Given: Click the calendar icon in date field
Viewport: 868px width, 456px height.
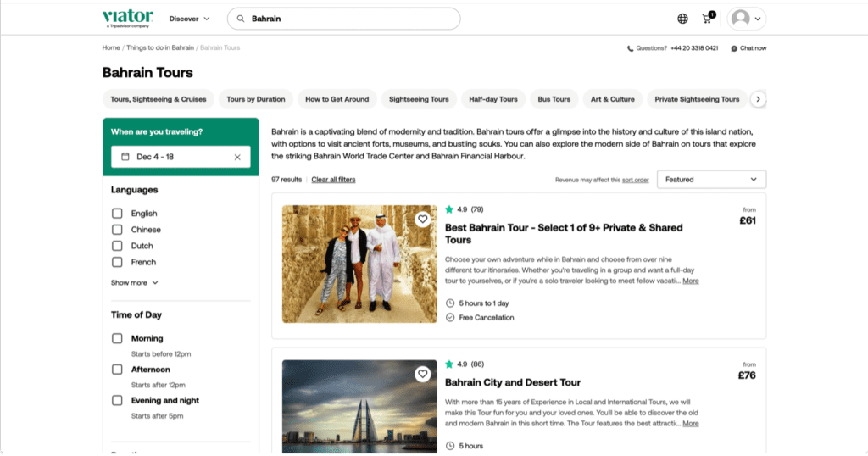Looking at the screenshot, I should [125, 157].
